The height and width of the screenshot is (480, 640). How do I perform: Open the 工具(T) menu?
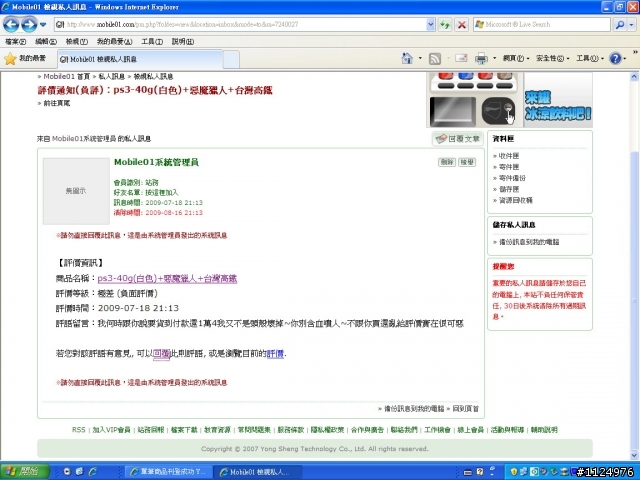coord(152,41)
